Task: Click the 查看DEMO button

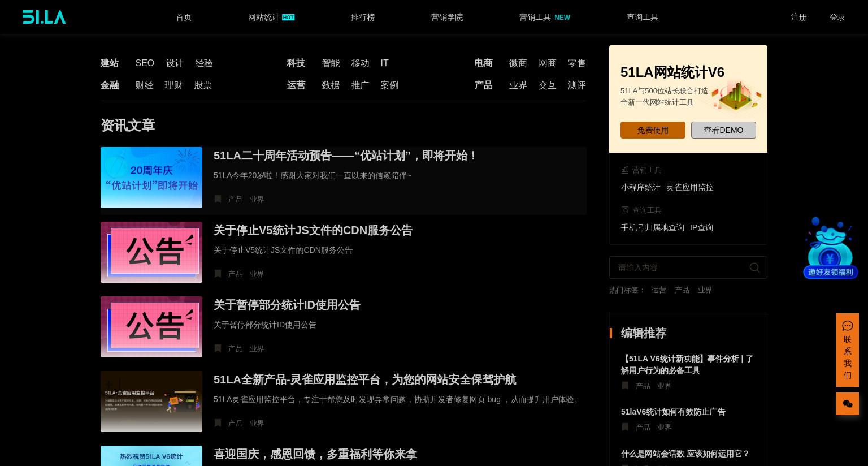Action: (723, 130)
